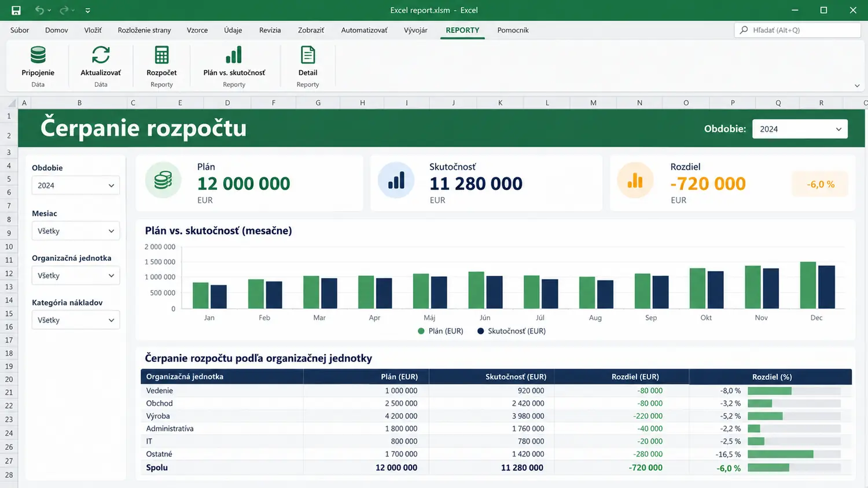The width and height of the screenshot is (868, 488).
Task: Go to the Vzorce ribbon tab
Action: (x=197, y=30)
